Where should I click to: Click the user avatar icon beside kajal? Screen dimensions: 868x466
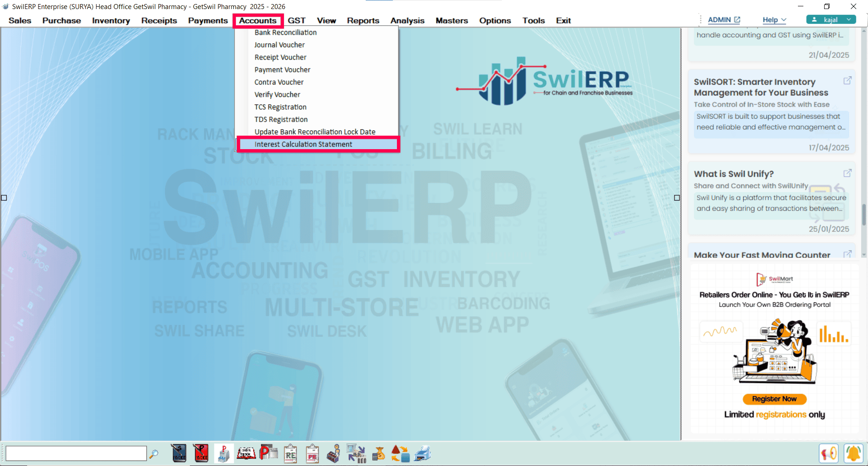(x=814, y=20)
